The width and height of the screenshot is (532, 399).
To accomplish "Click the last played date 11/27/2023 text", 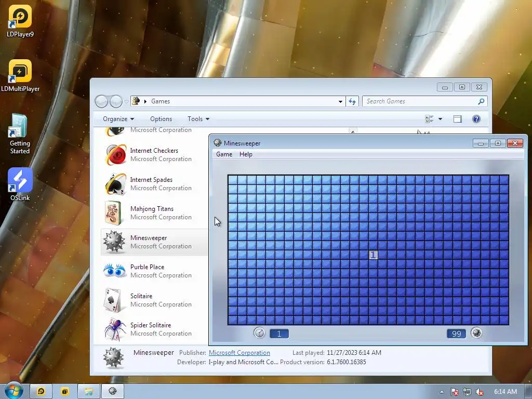I will (354, 353).
